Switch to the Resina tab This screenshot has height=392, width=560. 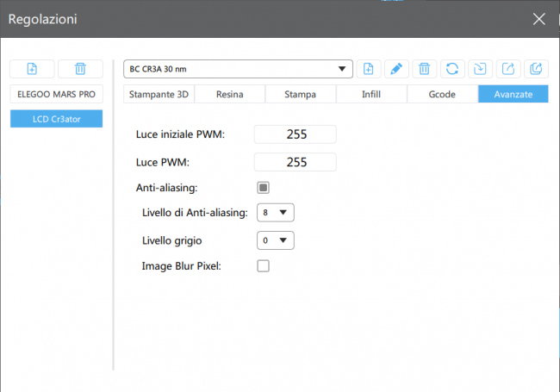[230, 94]
